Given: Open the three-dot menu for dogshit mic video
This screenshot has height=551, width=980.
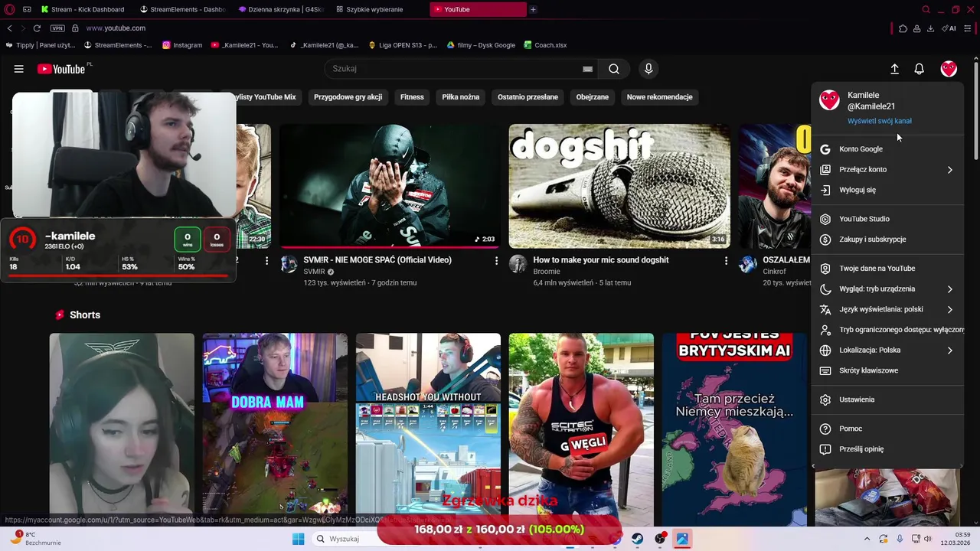Looking at the screenshot, I should [726, 261].
